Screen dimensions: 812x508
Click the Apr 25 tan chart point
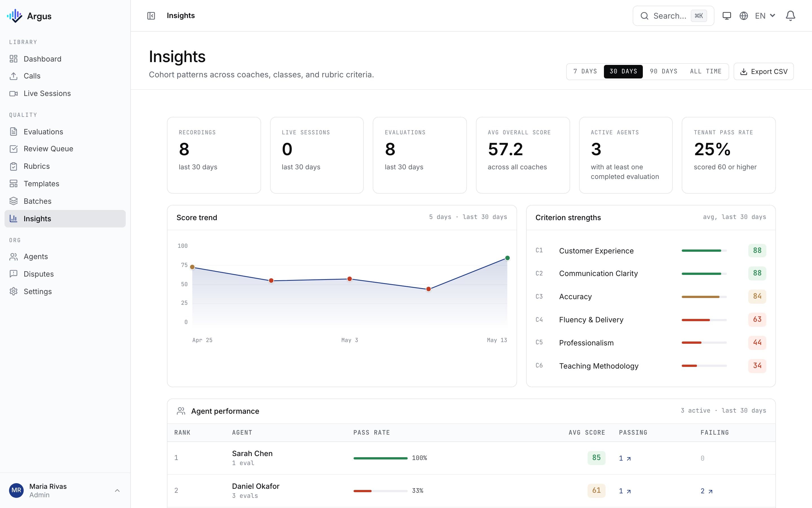[192, 267]
